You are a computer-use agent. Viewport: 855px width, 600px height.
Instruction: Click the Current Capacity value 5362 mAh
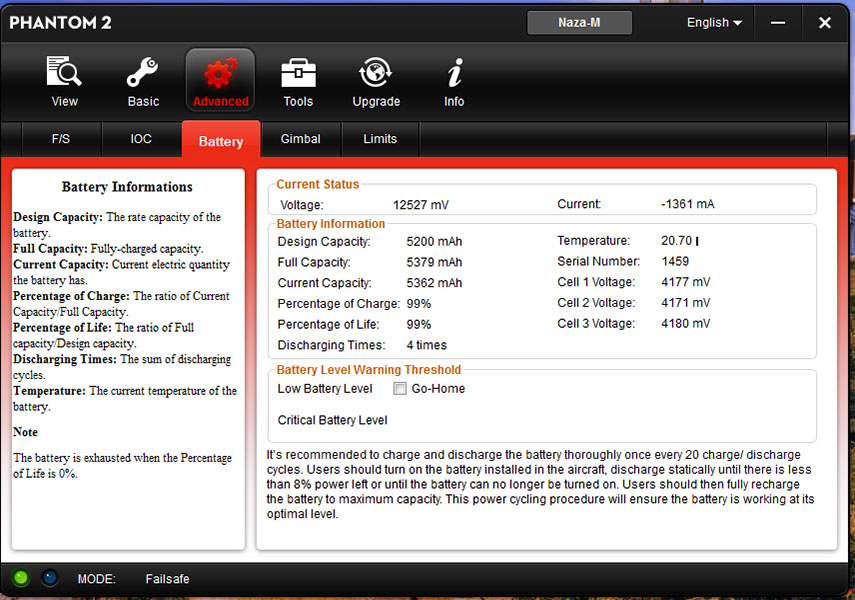click(434, 283)
